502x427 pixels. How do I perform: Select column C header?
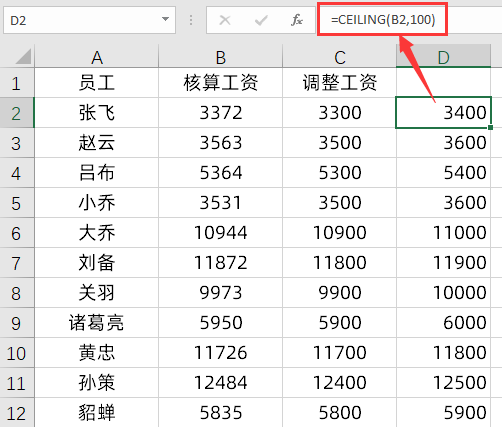click(x=339, y=57)
